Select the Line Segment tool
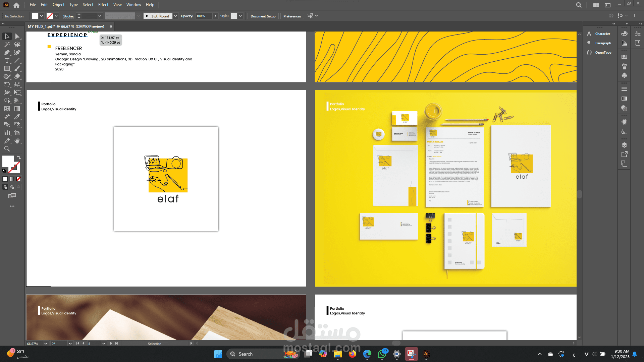The image size is (644, 362). tap(17, 60)
